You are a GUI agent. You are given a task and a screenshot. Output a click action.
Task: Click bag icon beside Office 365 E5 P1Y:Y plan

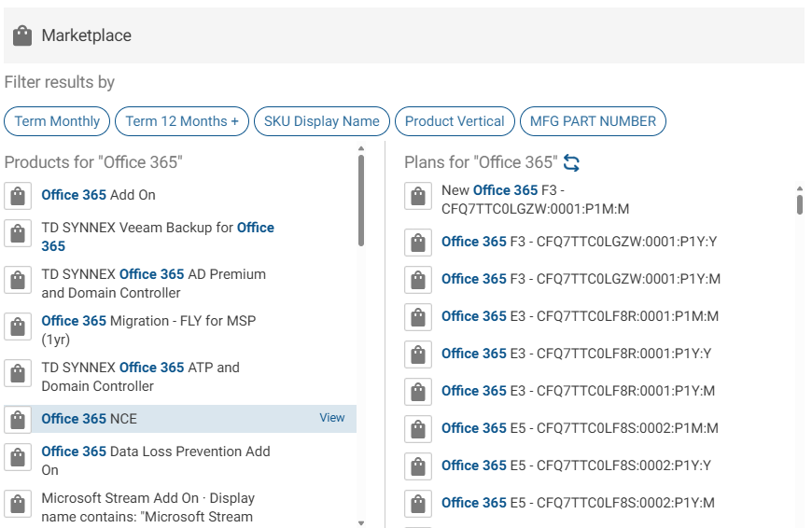(x=418, y=465)
